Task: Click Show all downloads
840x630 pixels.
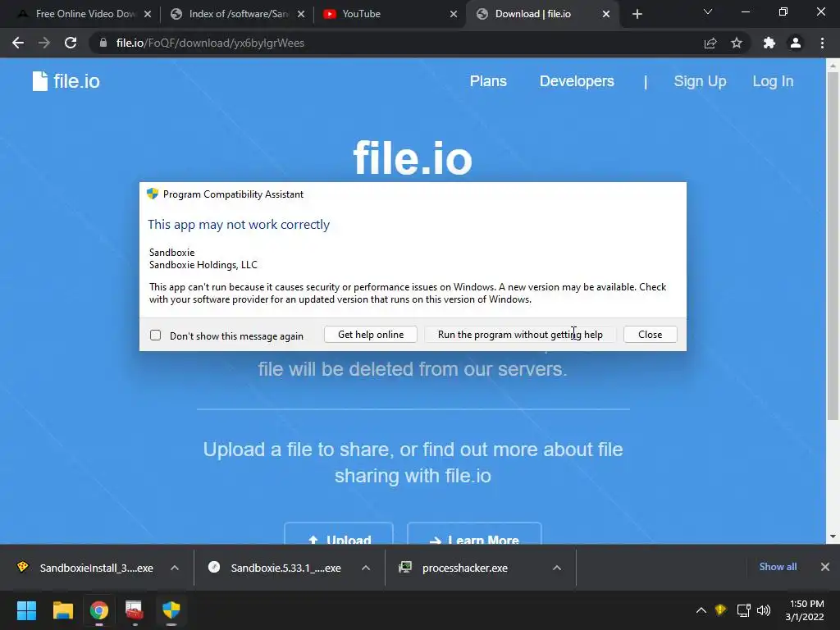Action: pos(778,567)
